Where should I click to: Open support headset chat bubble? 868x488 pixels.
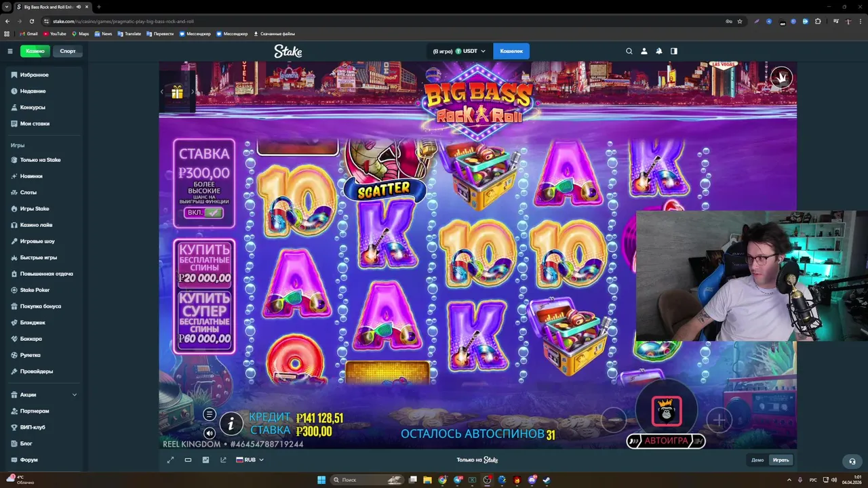click(852, 461)
